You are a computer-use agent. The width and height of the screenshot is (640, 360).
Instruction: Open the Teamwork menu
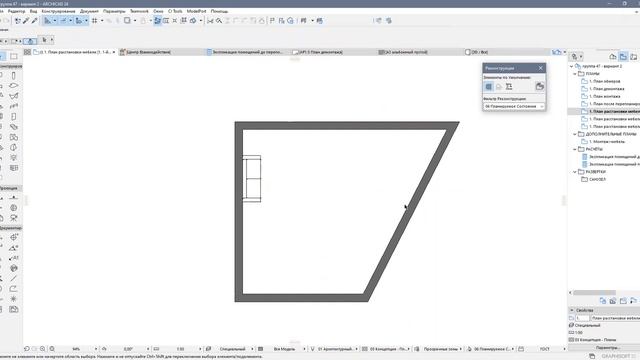click(139, 11)
